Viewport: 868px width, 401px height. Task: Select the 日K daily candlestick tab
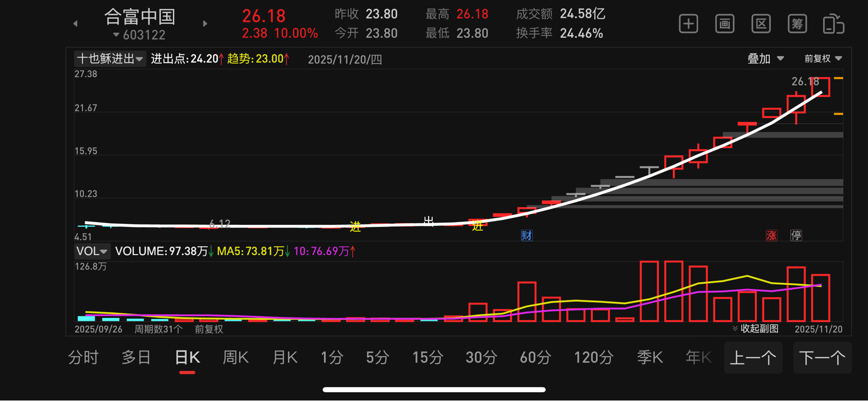(x=187, y=358)
